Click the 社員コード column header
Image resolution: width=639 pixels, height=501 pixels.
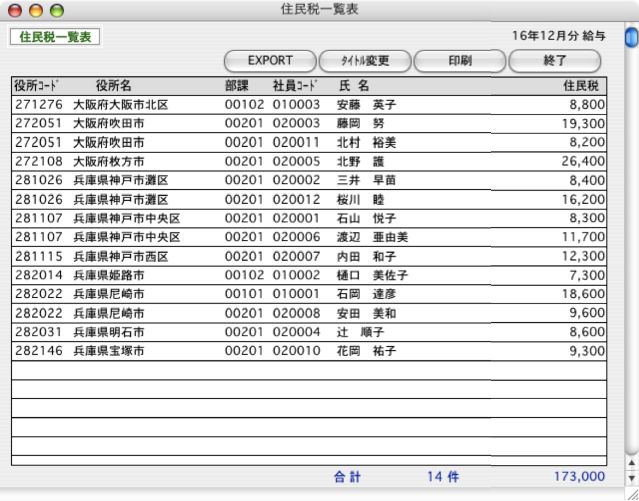click(x=285, y=85)
